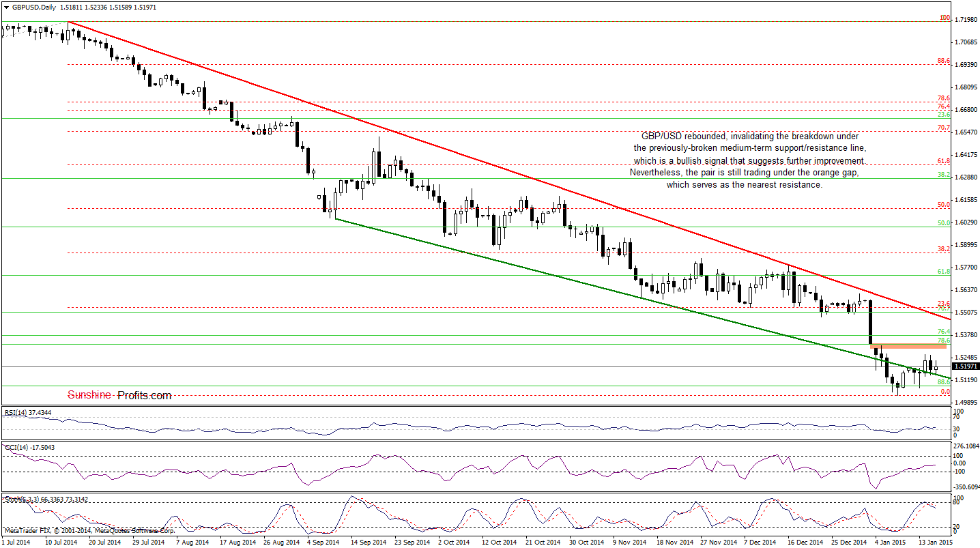This screenshot has width=980, height=548.
Task: Click the 1.53780 price axis label
Action: click(966, 336)
